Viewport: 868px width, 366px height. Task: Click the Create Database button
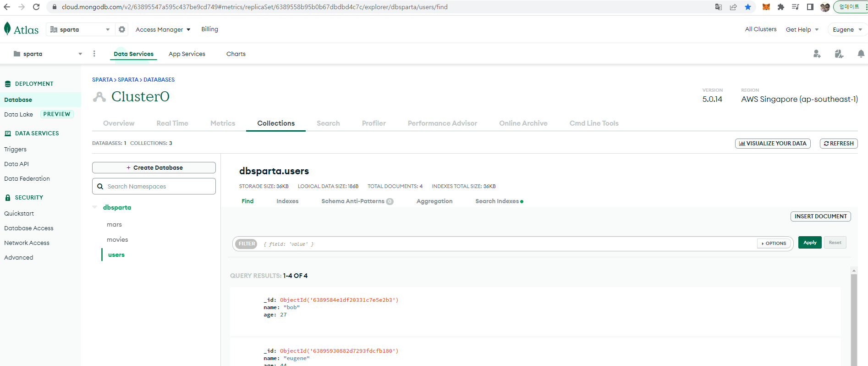click(x=154, y=168)
